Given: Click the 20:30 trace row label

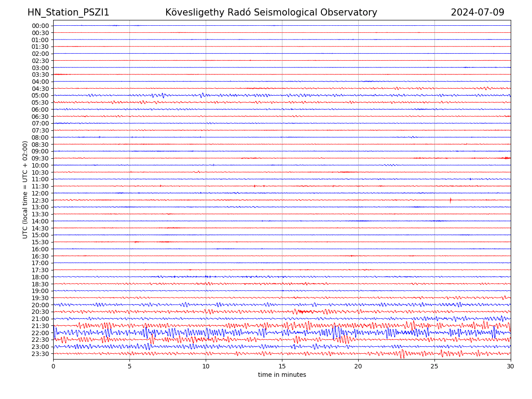Looking at the screenshot, I should (x=40, y=312).
